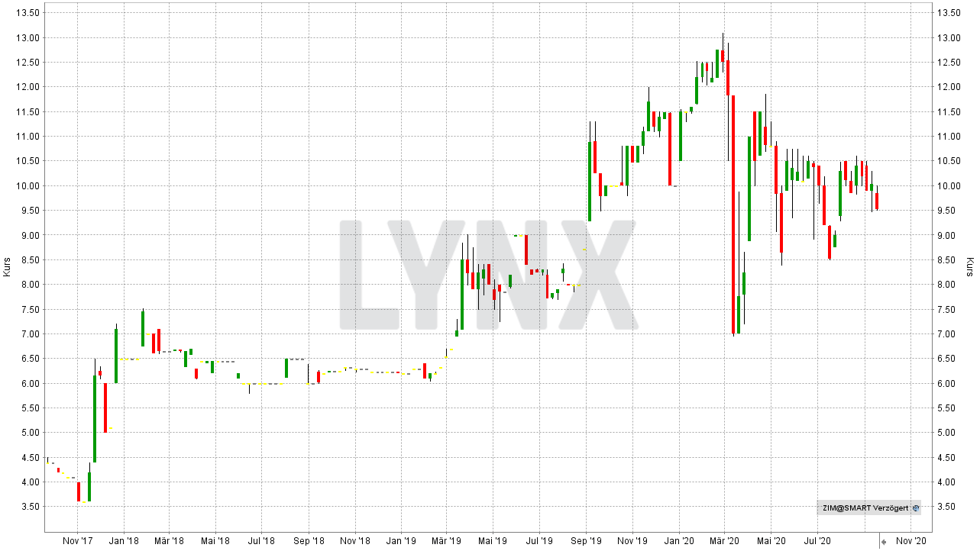Click 3.50 on the right price axis
This screenshot has width=980, height=551.
pyautogui.click(x=947, y=507)
